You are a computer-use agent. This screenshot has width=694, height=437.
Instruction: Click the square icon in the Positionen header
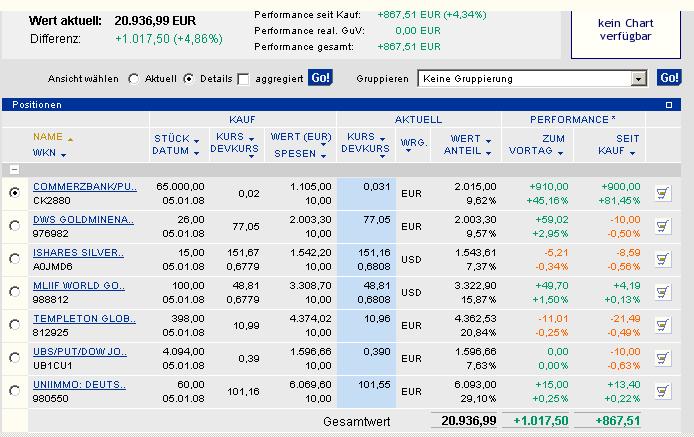click(669, 105)
